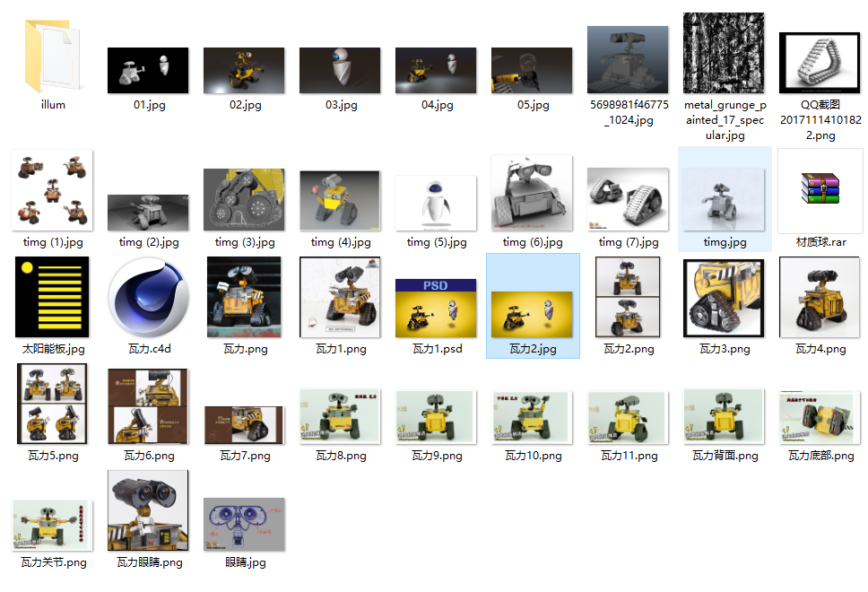Image resolution: width=868 pixels, height=592 pixels.
Task: Click the 瓦力6.png thumbnail
Action: click(x=148, y=406)
